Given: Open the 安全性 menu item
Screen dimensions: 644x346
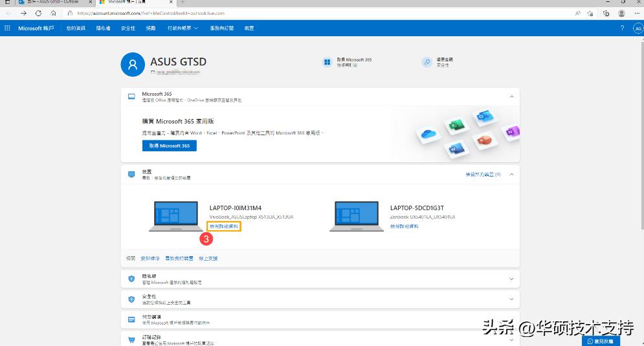Looking at the screenshot, I should click(x=128, y=28).
